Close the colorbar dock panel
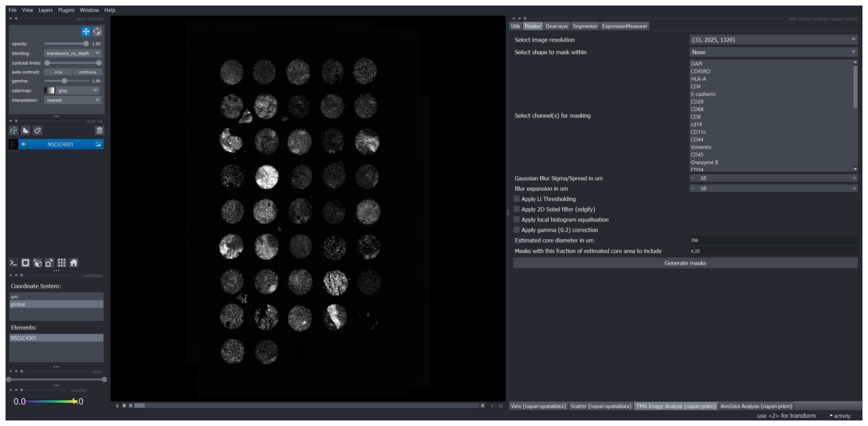Viewport: 868px width, 426px height. point(11,390)
